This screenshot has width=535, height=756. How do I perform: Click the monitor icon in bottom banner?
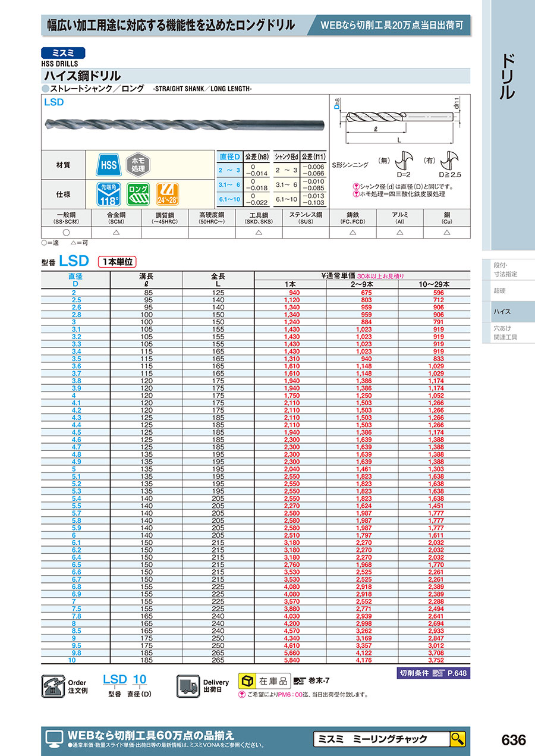coord(54,737)
